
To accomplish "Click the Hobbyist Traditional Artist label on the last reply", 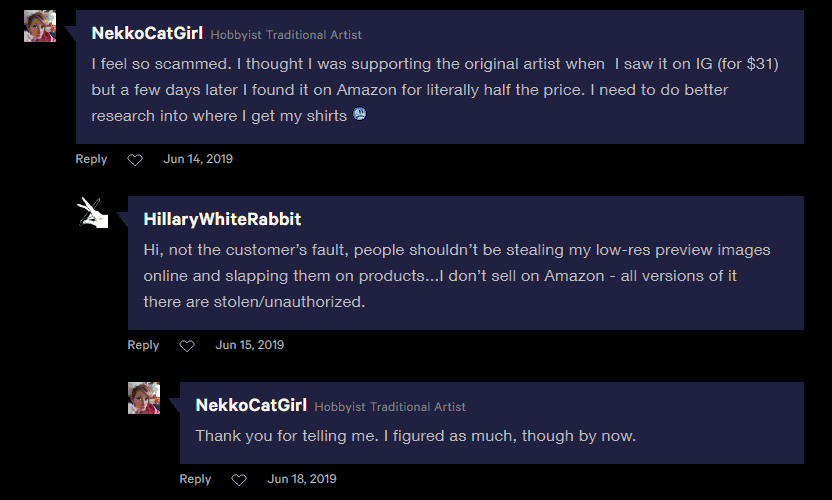I will 390,407.
